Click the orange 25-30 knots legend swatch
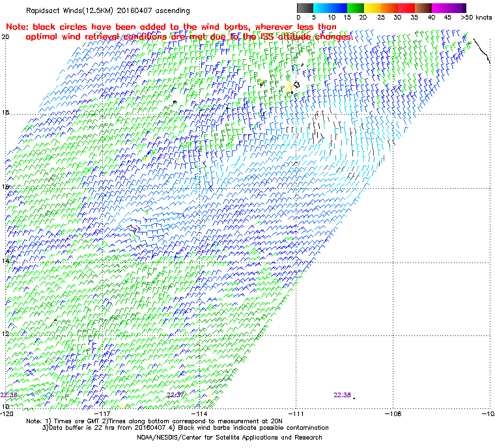The width and height of the screenshot is (495, 448). [389, 8]
